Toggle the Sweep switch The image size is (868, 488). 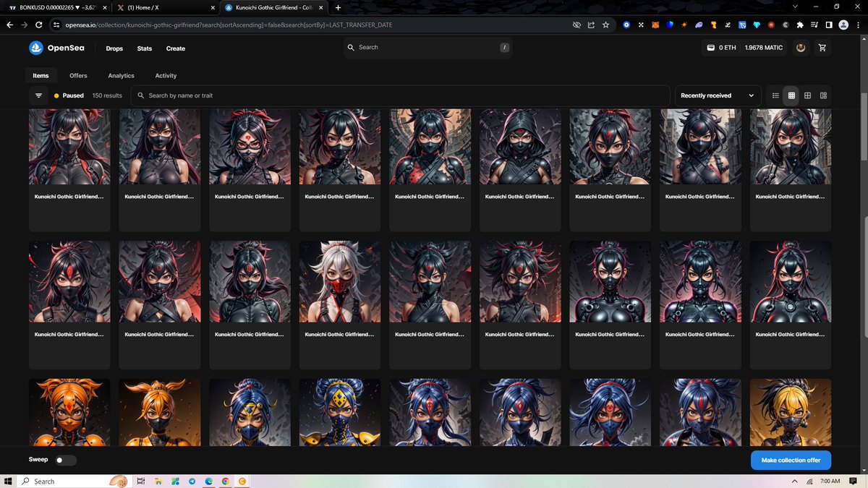coord(66,460)
